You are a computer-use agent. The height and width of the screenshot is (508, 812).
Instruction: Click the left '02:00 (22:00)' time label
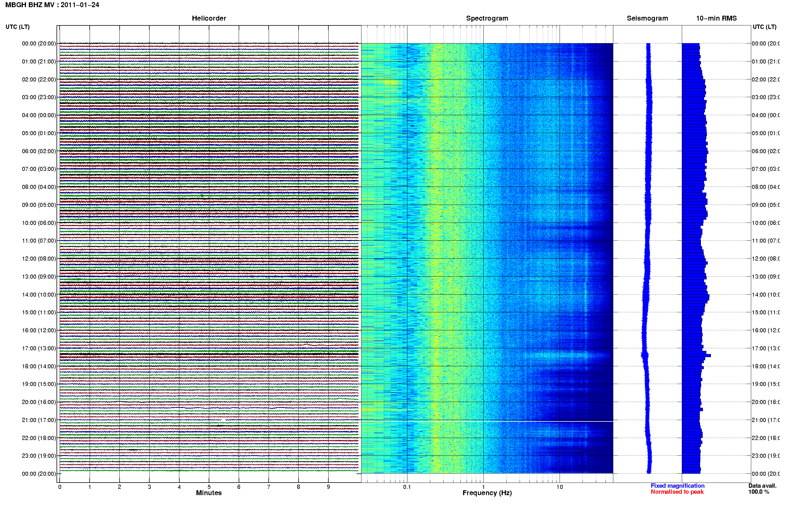[x=39, y=79]
